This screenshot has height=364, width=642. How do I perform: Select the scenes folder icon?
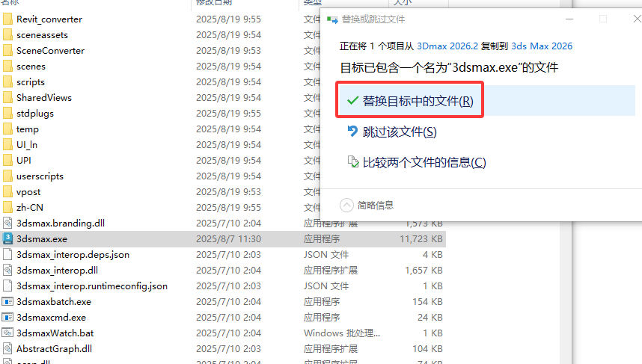click(x=7, y=66)
